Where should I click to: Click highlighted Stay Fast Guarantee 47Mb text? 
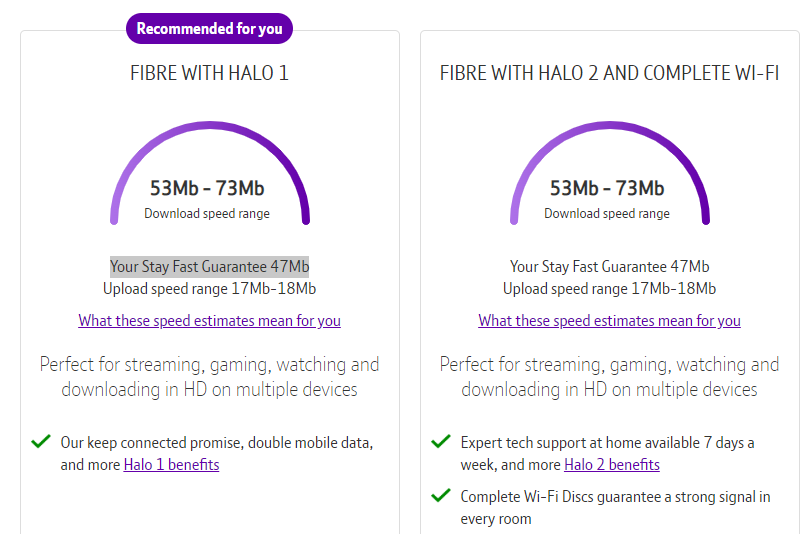(x=209, y=267)
